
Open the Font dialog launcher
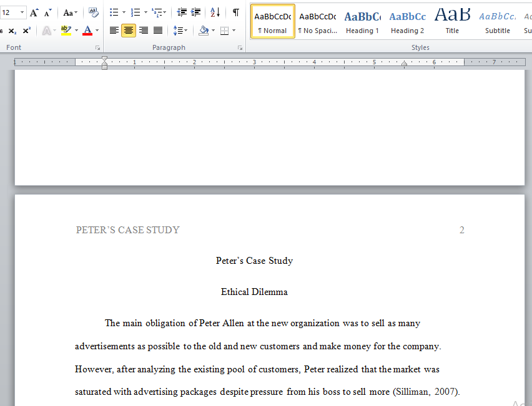pyautogui.click(x=97, y=48)
